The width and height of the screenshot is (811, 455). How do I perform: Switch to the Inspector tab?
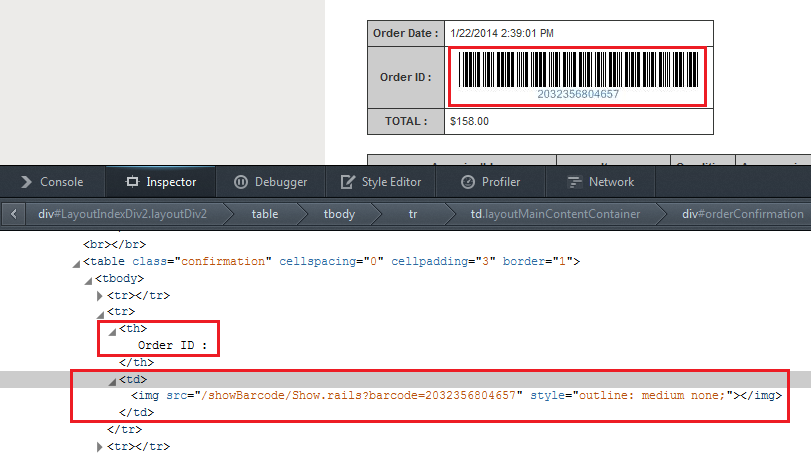(160, 182)
